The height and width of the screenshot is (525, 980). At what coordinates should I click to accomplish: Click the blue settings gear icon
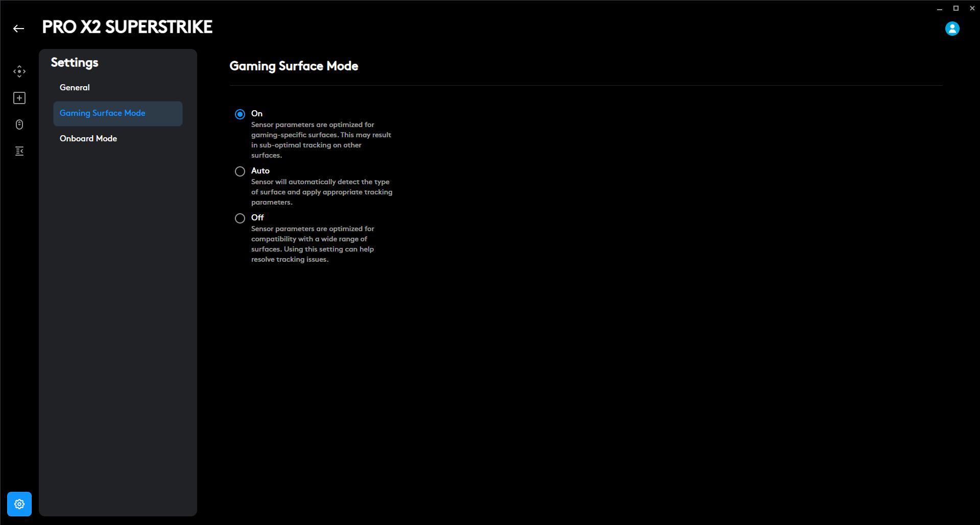click(19, 504)
